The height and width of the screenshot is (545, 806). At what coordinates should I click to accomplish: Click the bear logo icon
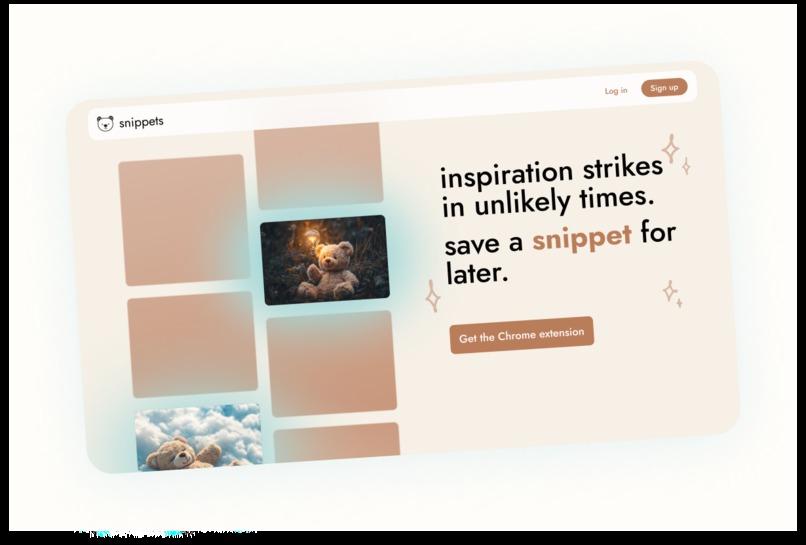(x=105, y=123)
